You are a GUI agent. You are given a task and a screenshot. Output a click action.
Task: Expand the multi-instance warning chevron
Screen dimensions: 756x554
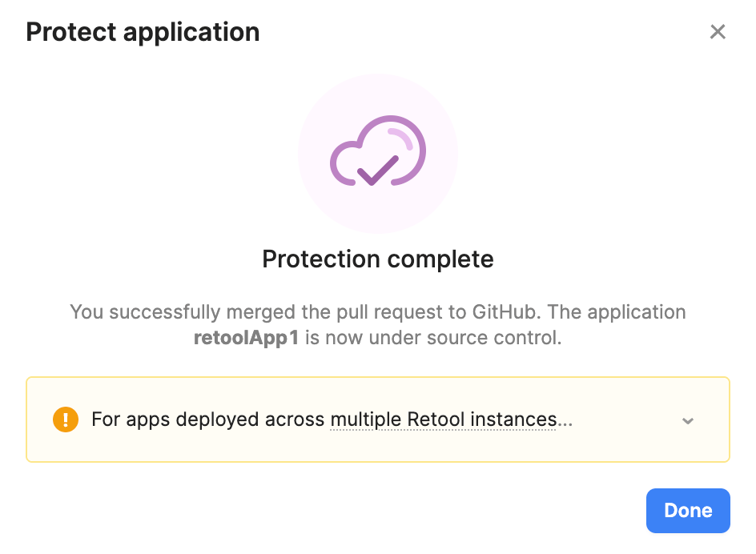(x=688, y=421)
